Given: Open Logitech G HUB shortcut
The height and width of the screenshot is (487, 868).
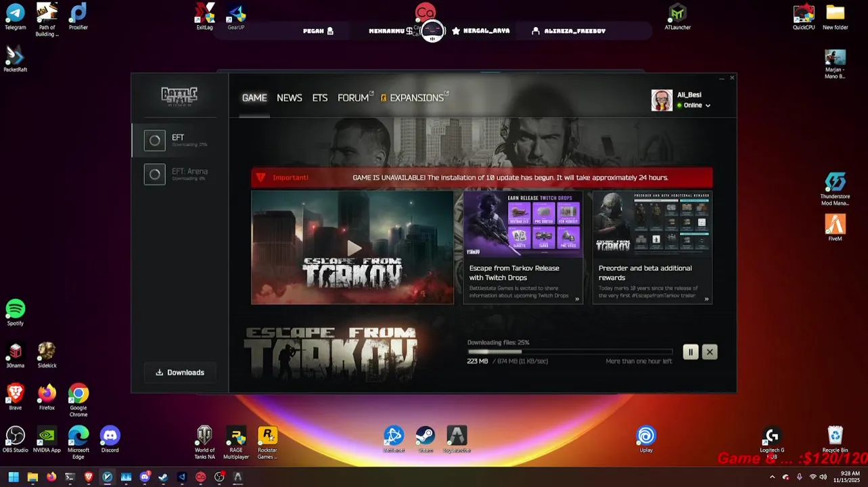Looking at the screenshot, I should (772, 442).
